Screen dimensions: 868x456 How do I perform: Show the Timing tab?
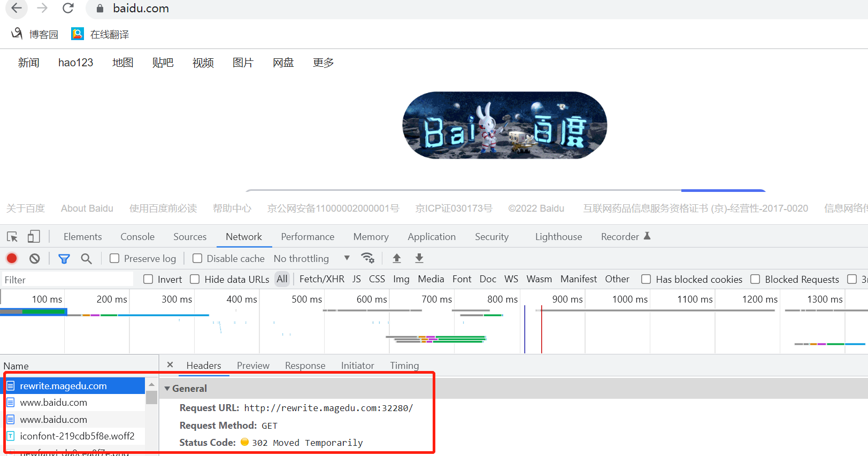tap(404, 366)
